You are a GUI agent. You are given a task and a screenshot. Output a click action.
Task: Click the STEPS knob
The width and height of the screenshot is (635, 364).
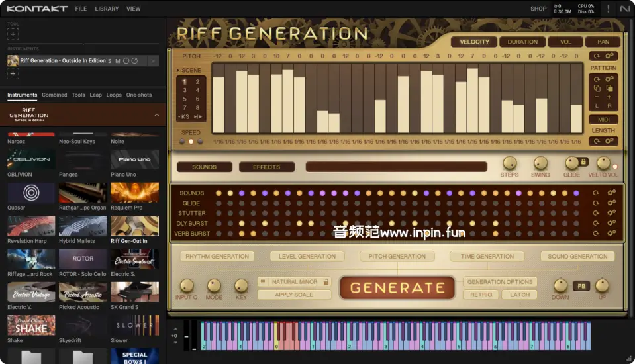click(509, 163)
